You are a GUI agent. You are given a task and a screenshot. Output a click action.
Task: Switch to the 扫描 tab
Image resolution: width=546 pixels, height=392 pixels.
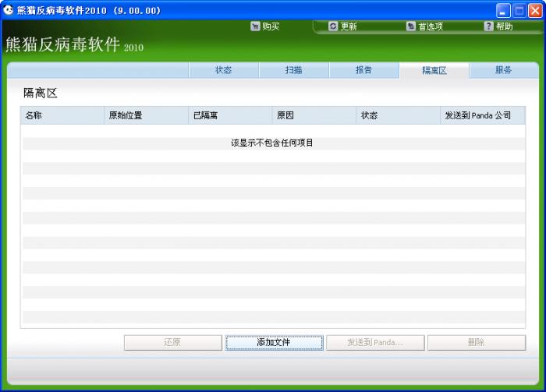(x=293, y=70)
